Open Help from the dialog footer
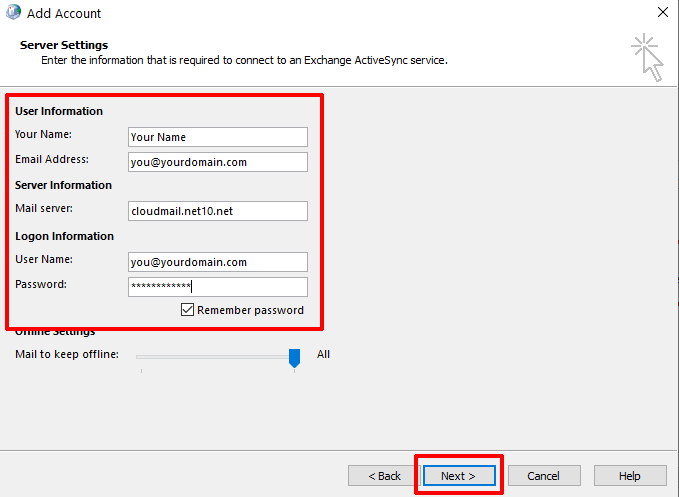 (629, 476)
